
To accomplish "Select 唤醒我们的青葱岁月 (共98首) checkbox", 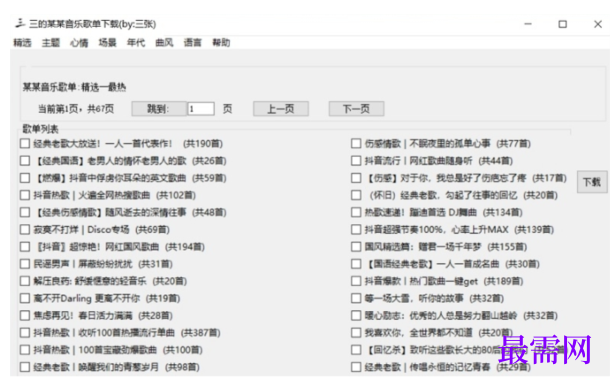I will [25, 367].
